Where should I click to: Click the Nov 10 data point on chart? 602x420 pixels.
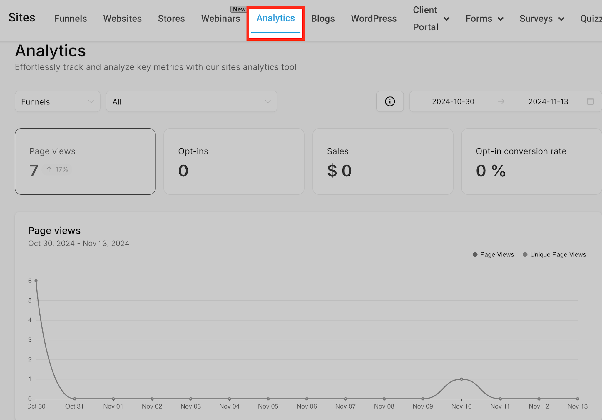tap(461, 379)
